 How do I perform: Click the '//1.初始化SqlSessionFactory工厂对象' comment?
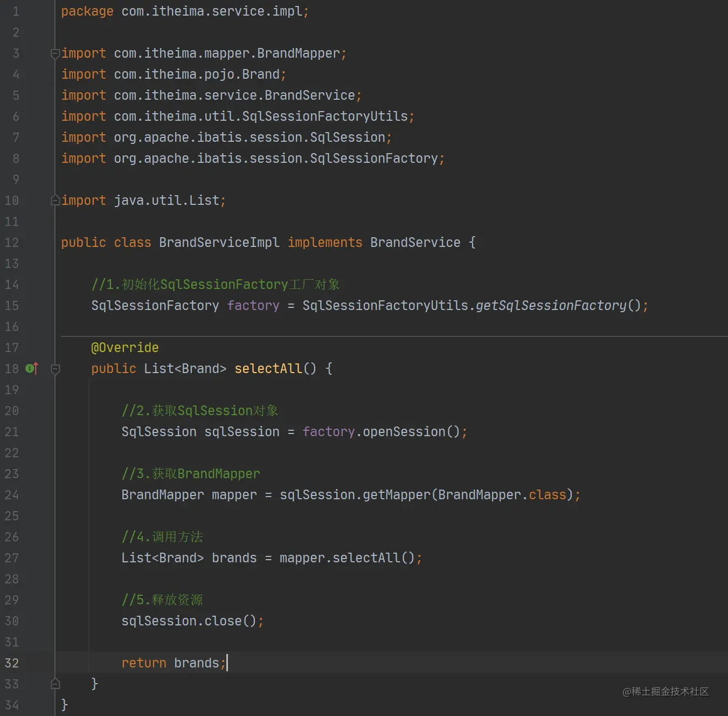click(216, 285)
